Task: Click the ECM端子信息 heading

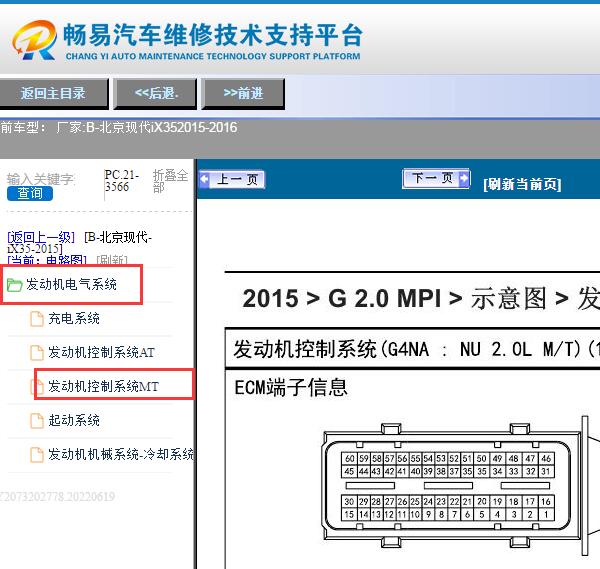Action: pyautogui.click(x=291, y=387)
